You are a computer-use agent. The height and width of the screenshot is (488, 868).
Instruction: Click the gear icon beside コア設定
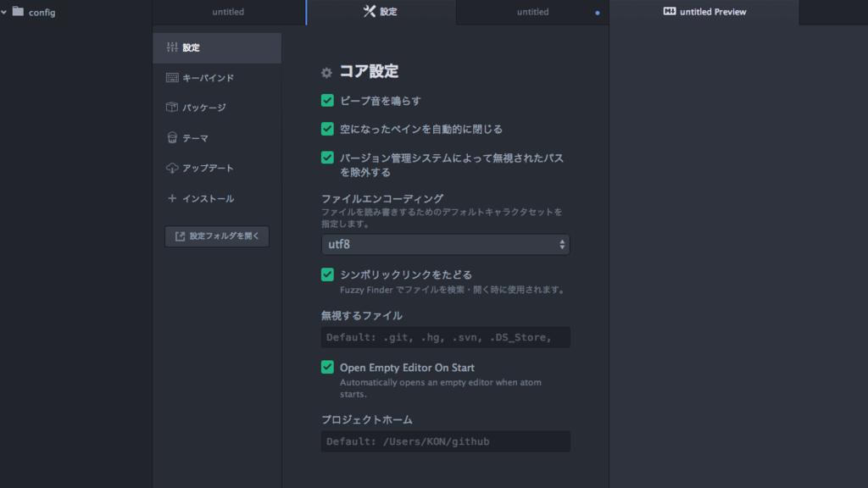click(x=325, y=73)
